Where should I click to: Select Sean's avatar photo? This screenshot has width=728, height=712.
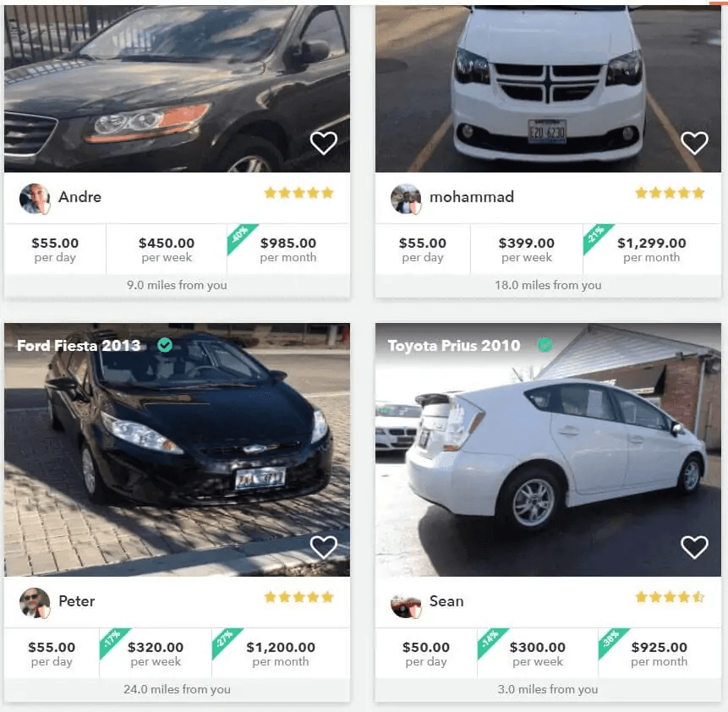pyautogui.click(x=405, y=601)
